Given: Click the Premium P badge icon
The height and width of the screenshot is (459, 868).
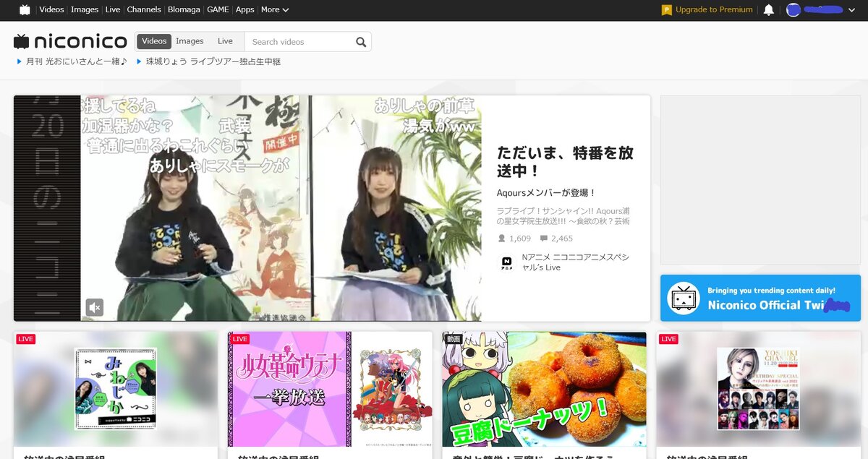Looking at the screenshot, I should click(667, 10).
